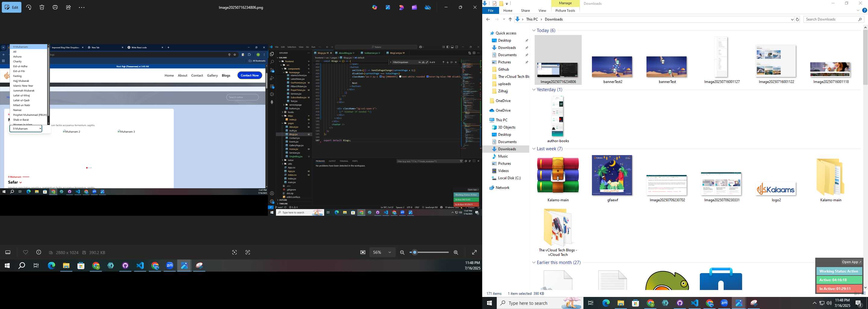Launch Copilot from the Photos title bar

coord(375,7)
